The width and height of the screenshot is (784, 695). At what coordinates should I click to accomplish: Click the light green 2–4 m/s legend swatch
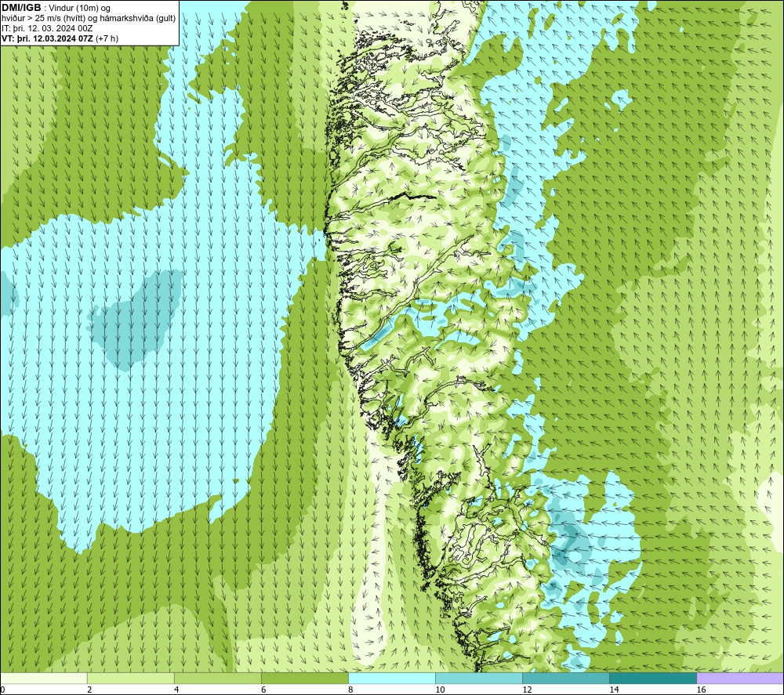point(131,679)
